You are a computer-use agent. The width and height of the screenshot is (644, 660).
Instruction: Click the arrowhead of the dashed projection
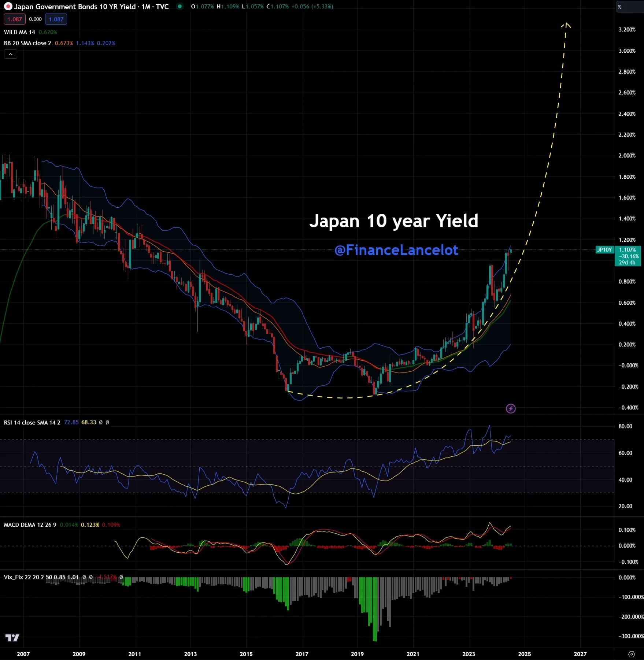(566, 25)
